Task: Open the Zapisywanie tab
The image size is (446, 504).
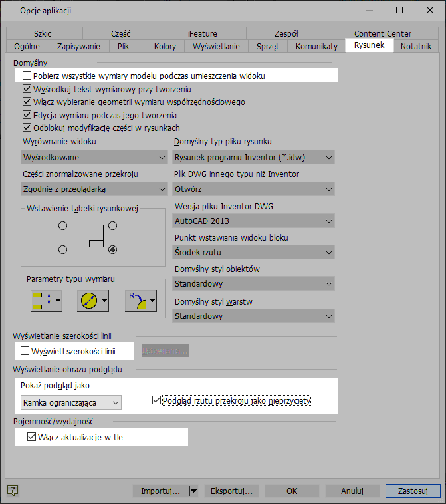Action: pyautogui.click(x=78, y=47)
